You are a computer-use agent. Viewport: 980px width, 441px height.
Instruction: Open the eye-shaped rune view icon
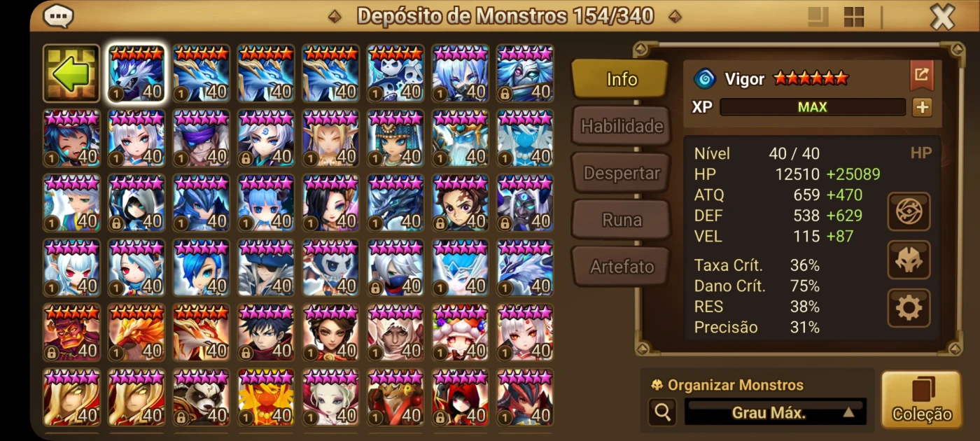click(x=909, y=211)
